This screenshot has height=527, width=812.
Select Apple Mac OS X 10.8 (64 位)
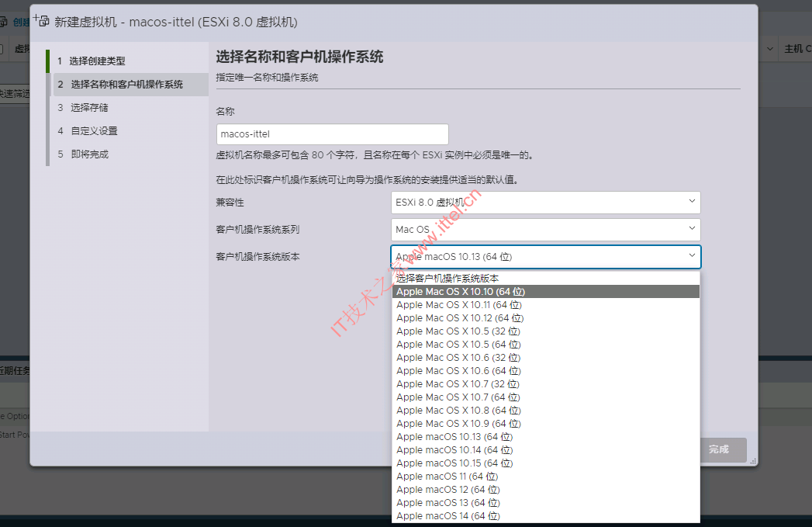click(545, 411)
